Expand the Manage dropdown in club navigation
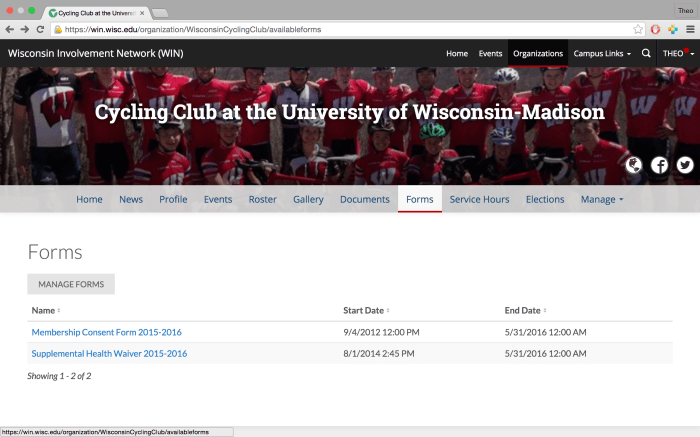 coord(602,200)
